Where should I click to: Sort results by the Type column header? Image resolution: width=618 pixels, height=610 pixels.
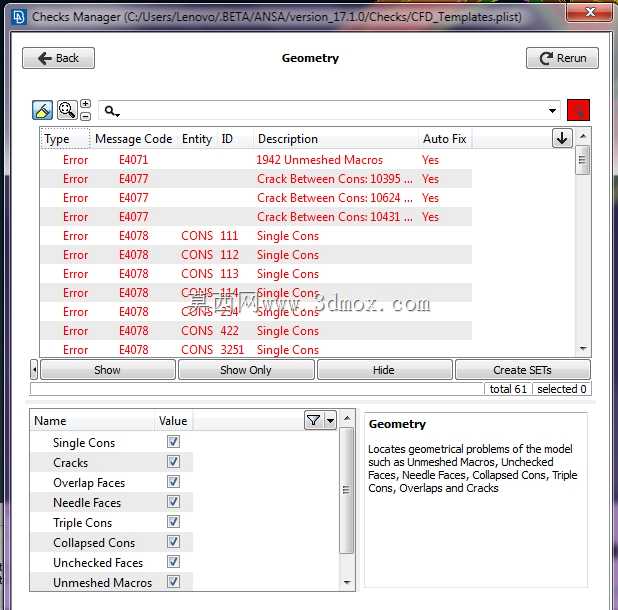(x=65, y=139)
